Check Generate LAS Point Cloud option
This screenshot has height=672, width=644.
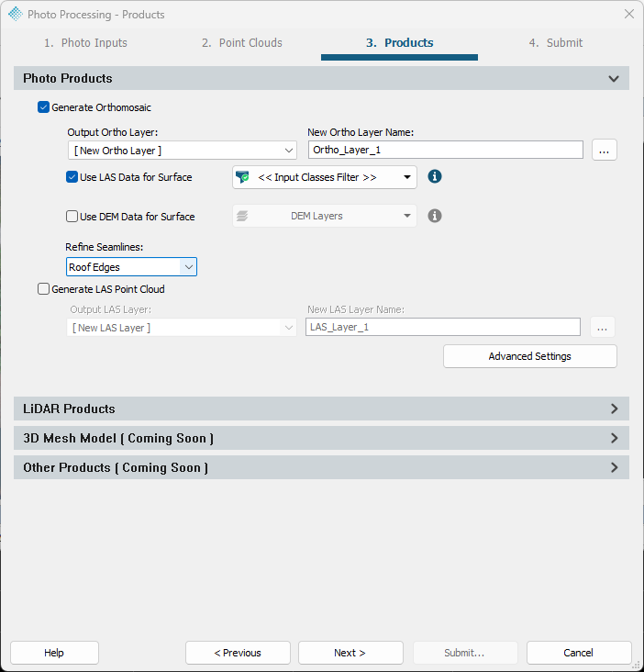(43, 289)
